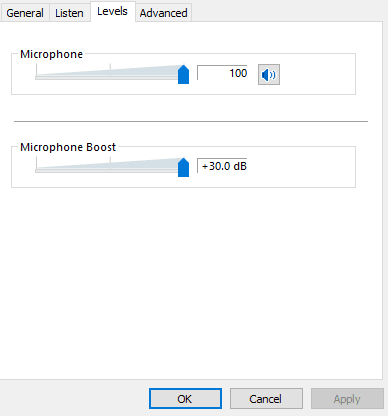This screenshot has height=416, width=388.
Task: Click the empty area below Microphone Boost
Action: 191,283
